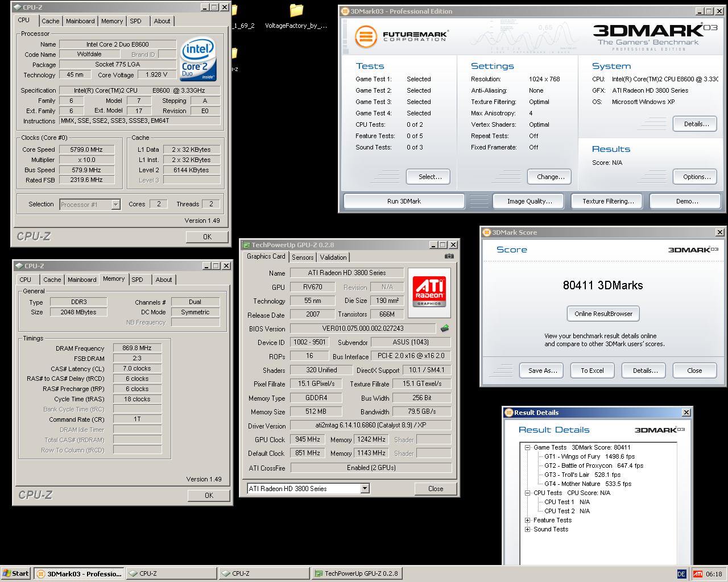728x582 pixels.
Task: Open the graphics card dropdown in GPU-Z
Action: [365, 489]
